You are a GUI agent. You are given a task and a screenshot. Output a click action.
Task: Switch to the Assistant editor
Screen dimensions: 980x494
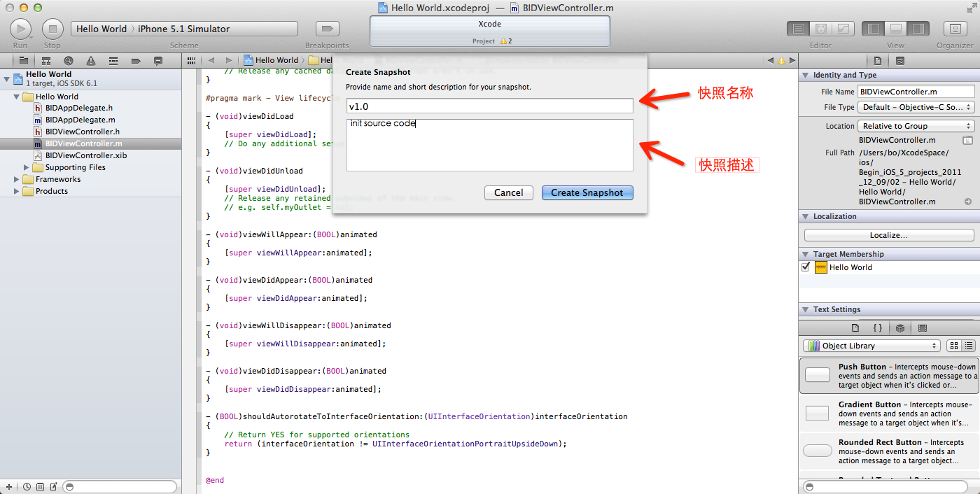coord(820,29)
